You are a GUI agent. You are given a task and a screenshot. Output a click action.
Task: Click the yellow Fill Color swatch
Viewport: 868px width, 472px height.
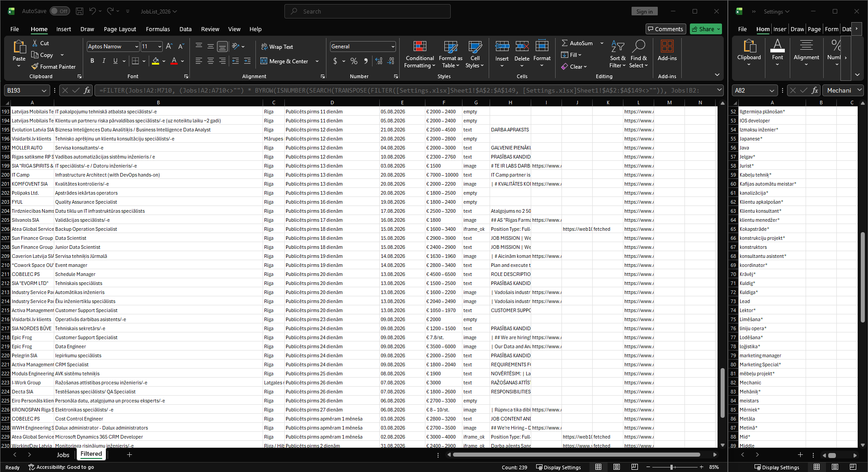click(x=156, y=61)
